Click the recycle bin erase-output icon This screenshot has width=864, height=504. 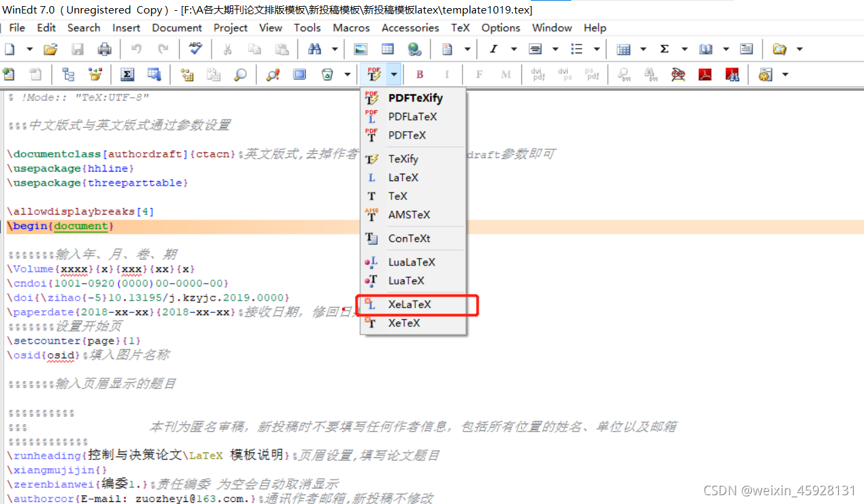[x=327, y=74]
